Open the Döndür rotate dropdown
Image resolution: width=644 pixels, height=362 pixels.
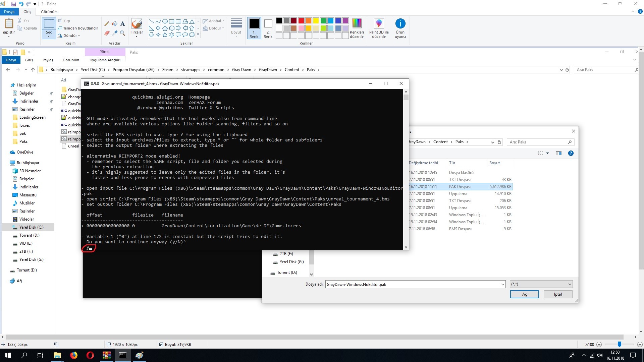pos(69,36)
